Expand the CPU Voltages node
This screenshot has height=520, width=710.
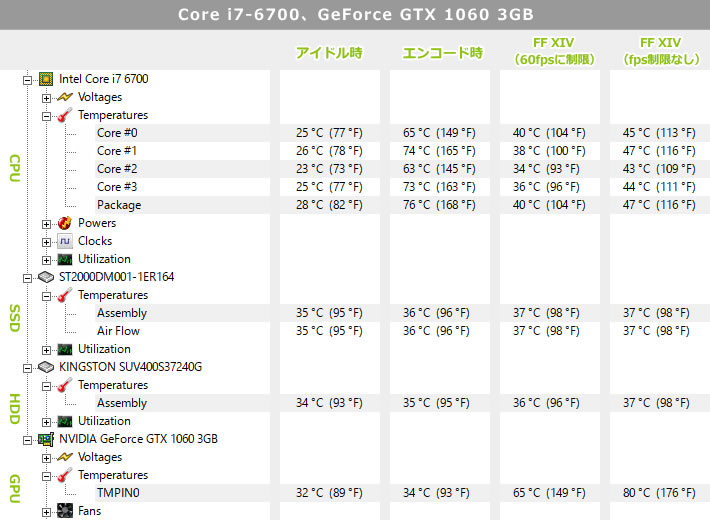tap(47, 98)
